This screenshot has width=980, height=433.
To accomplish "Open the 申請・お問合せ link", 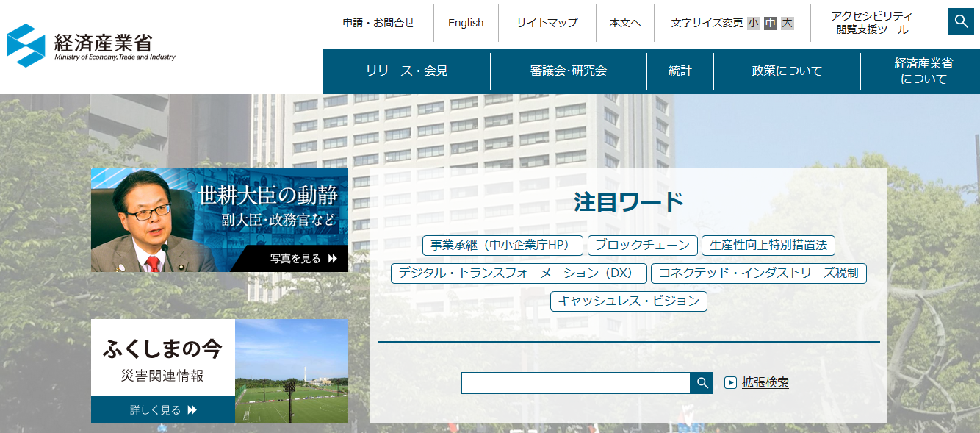I will point(378,23).
